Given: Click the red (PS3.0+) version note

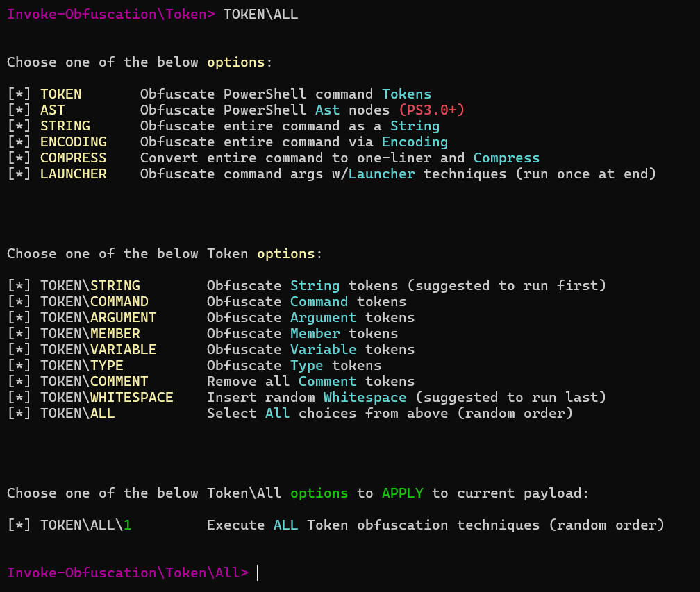Looking at the screenshot, I should pos(431,110).
